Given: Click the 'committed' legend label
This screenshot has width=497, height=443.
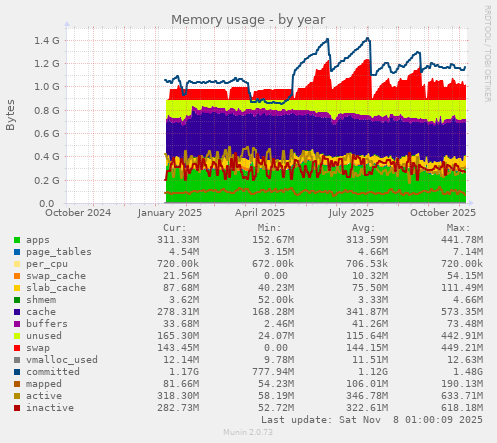Looking at the screenshot, I should (x=53, y=372).
